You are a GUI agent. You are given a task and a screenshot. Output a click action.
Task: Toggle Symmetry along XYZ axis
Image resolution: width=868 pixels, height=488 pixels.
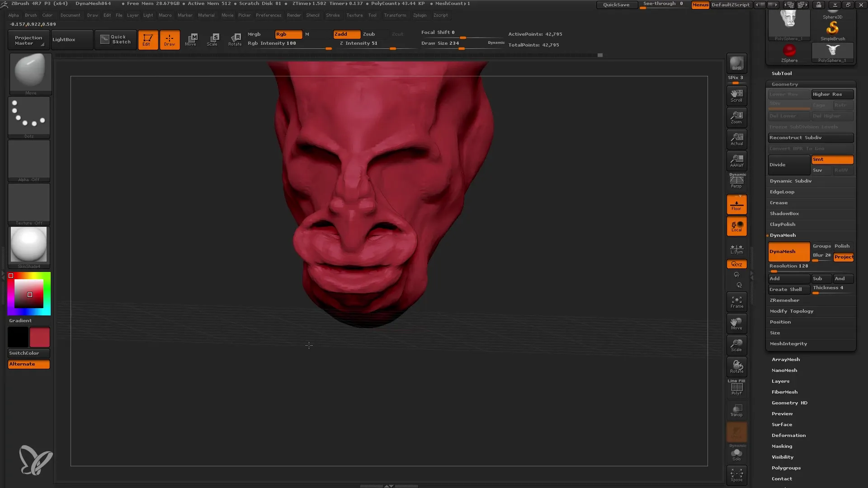pos(737,264)
